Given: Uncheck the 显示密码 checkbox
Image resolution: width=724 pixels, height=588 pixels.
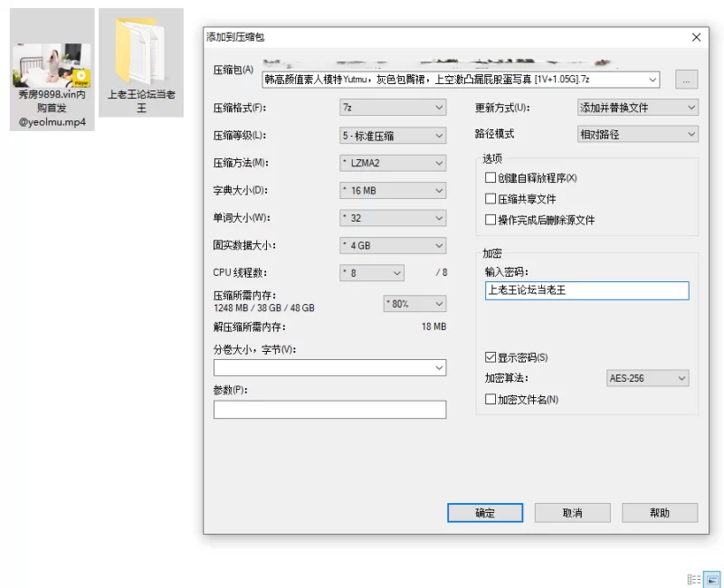Looking at the screenshot, I should tap(491, 357).
